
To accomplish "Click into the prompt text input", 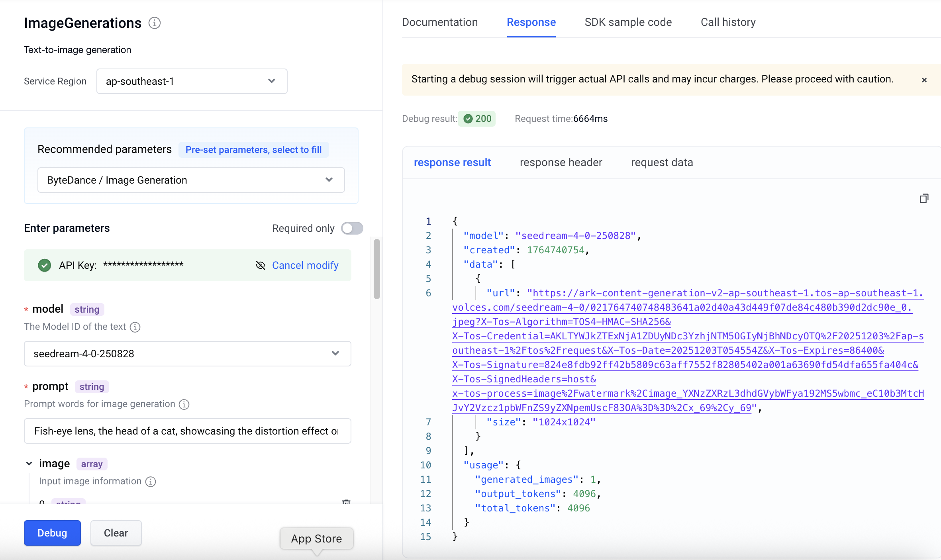I will click(x=187, y=431).
